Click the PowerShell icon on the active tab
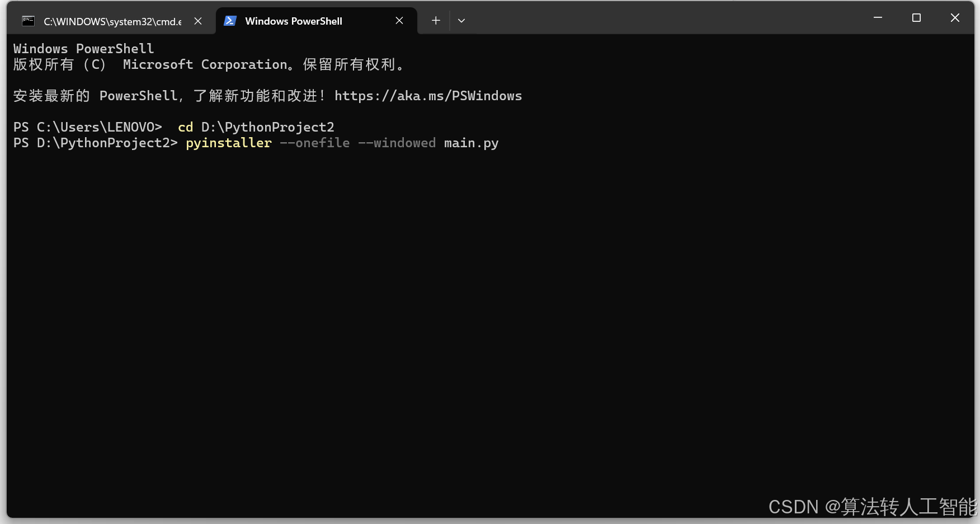This screenshot has height=524, width=980. pos(230,21)
